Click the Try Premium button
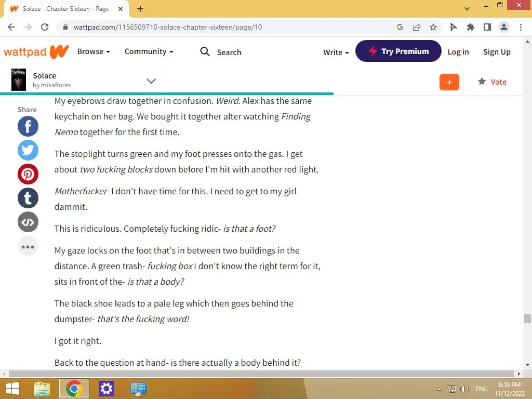This screenshot has width=532, height=399. pyautogui.click(x=398, y=51)
